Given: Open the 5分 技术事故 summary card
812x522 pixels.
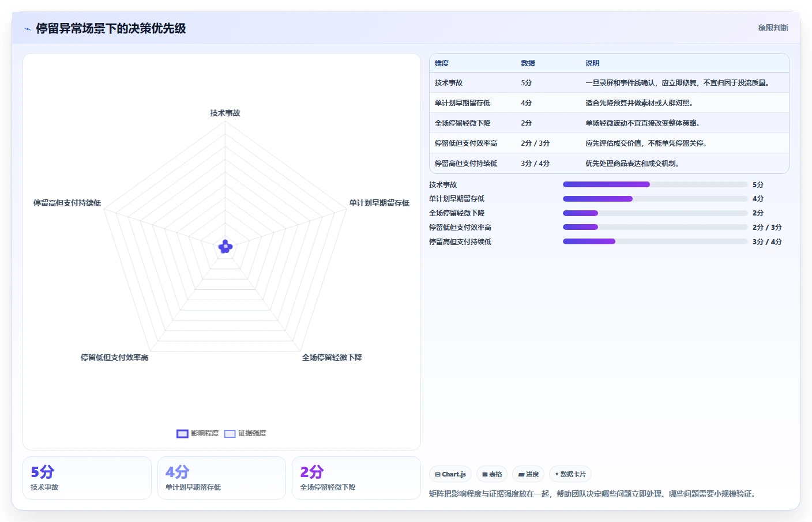Looking at the screenshot, I should [x=87, y=478].
